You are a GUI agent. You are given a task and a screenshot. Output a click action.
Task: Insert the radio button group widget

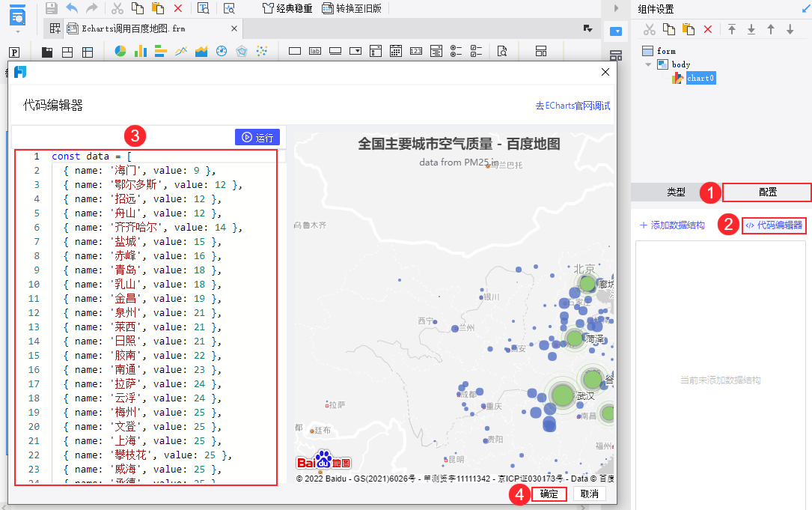point(456,51)
